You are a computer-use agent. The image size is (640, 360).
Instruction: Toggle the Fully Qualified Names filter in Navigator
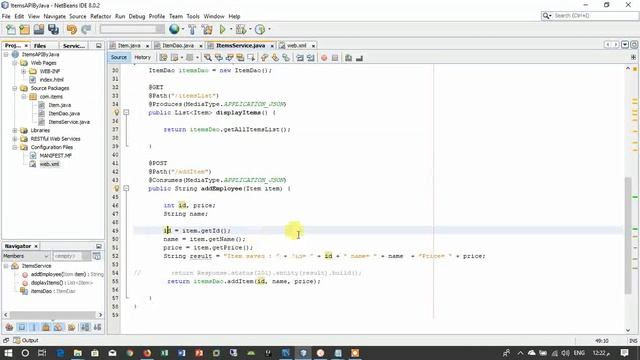tap(71, 327)
